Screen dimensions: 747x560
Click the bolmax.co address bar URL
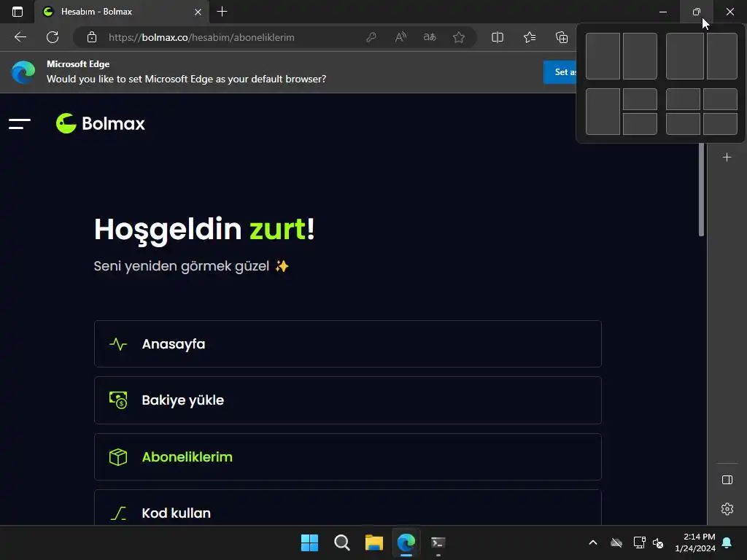pyautogui.click(x=201, y=37)
